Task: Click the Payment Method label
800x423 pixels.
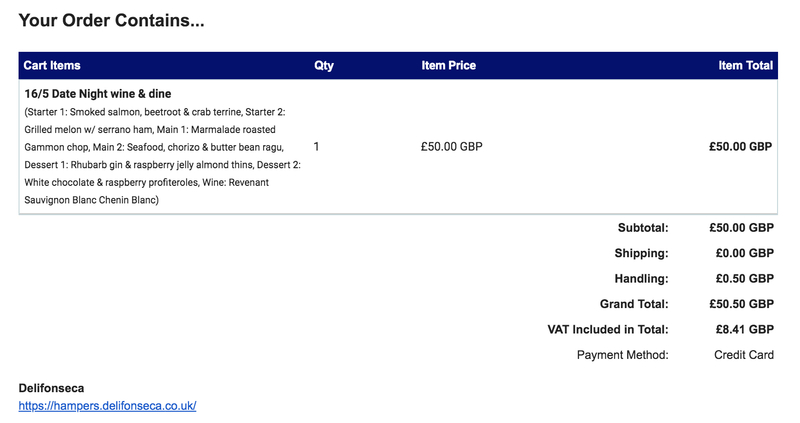Action: pyautogui.click(x=622, y=355)
